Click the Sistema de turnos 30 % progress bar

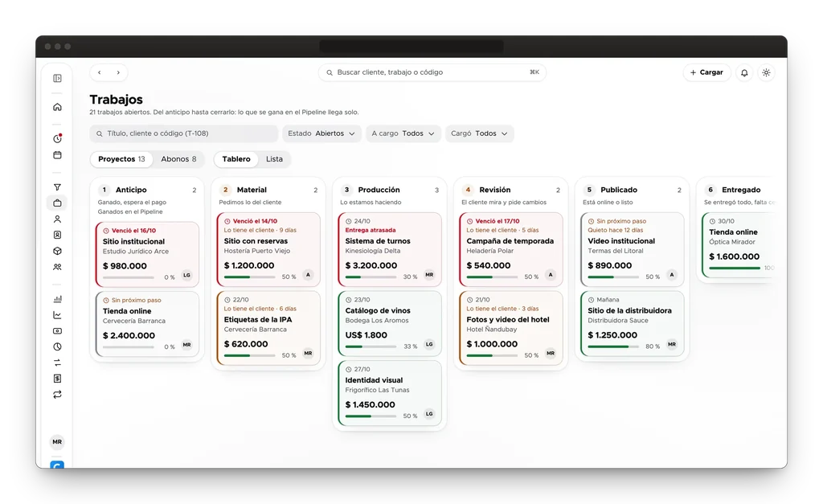pos(371,277)
